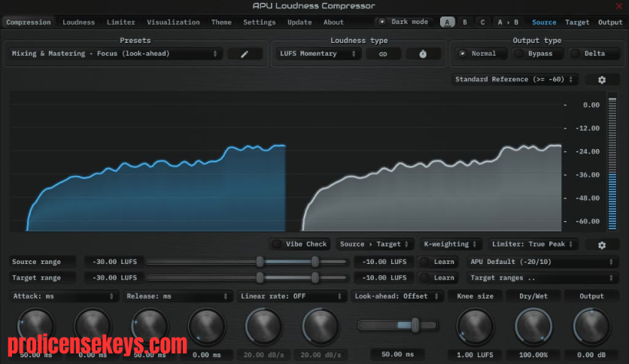Viewport: 629px width, 364px height.
Task: Open the Update tab
Action: [299, 23]
